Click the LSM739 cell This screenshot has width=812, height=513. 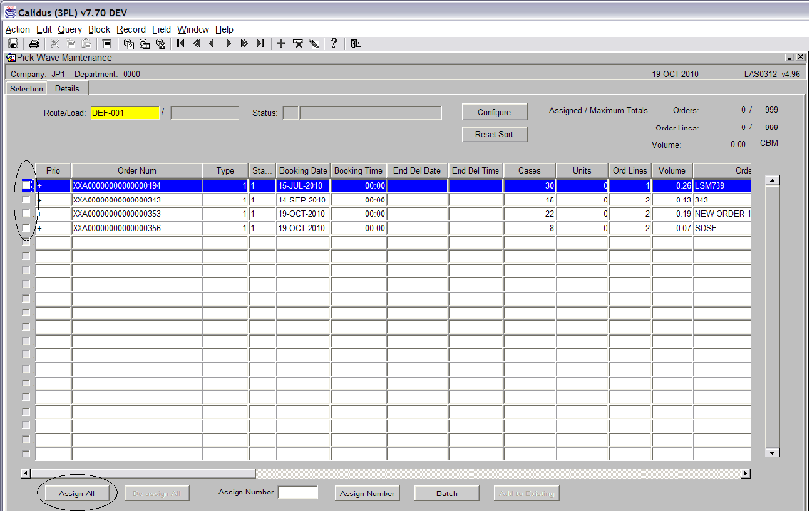coord(721,185)
